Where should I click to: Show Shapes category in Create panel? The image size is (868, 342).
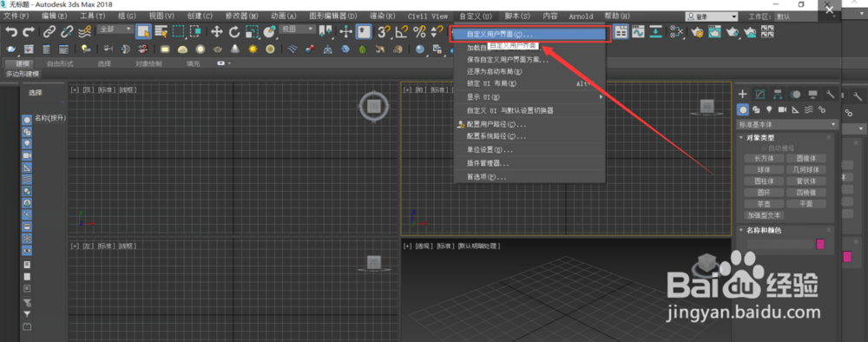pyautogui.click(x=756, y=109)
